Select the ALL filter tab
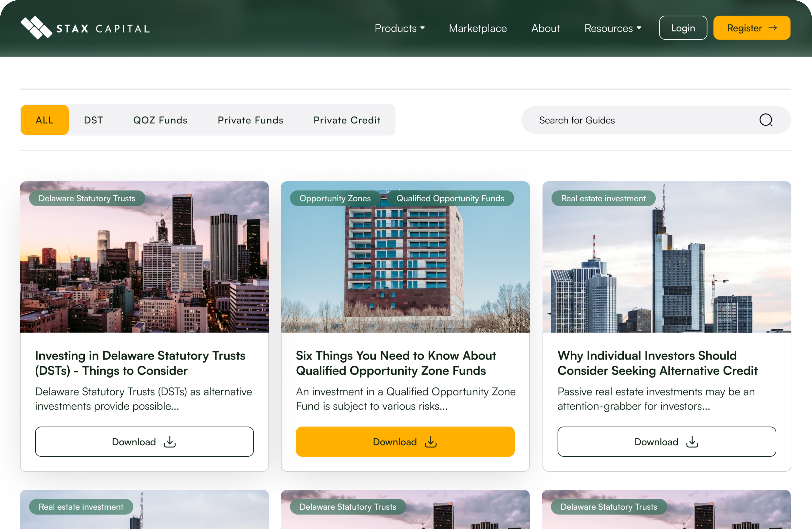This screenshot has height=529, width=812. (x=45, y=119)
